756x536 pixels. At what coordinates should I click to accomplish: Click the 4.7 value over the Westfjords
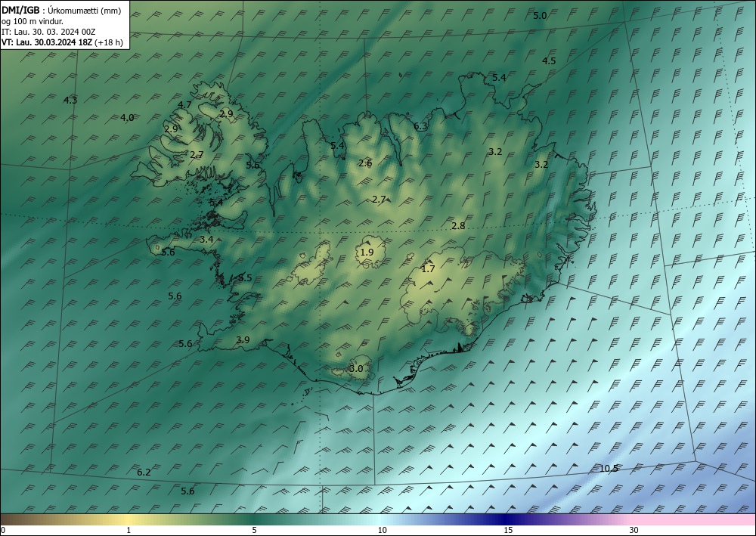click(x=184, y=104)
